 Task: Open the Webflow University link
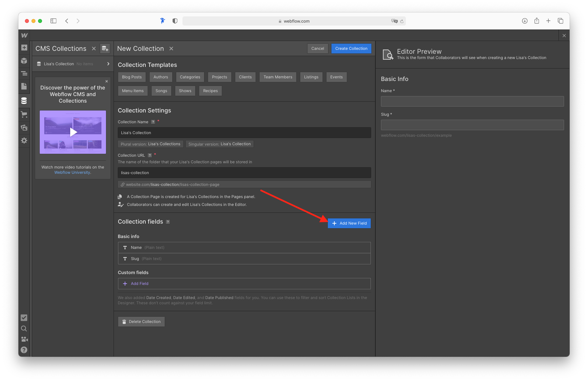[72, 172]
